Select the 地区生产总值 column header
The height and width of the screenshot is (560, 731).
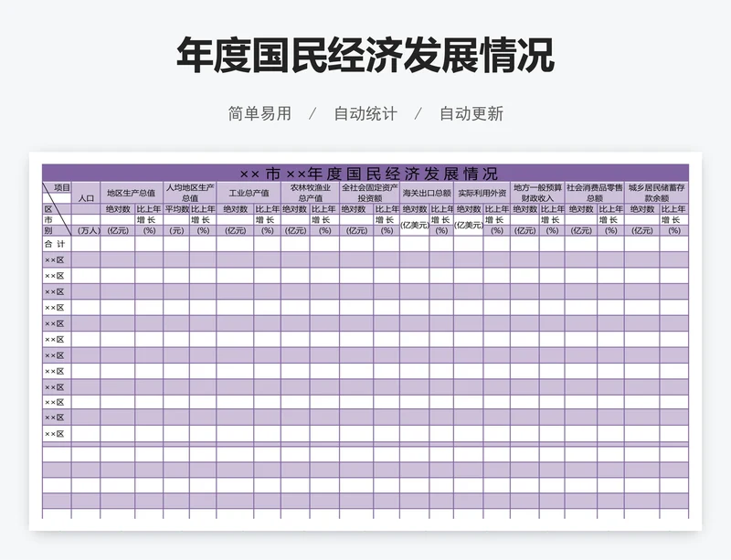131,193
